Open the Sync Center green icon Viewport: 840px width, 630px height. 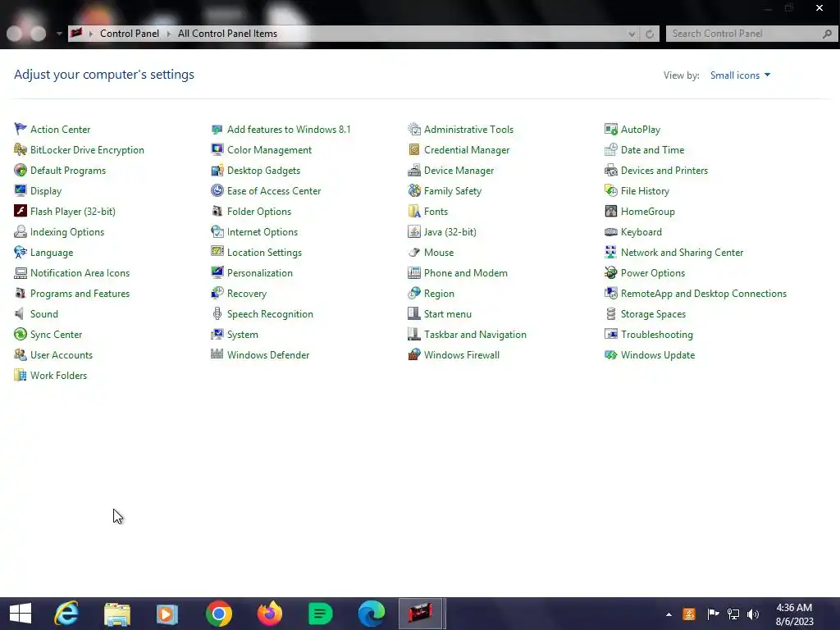21,335
